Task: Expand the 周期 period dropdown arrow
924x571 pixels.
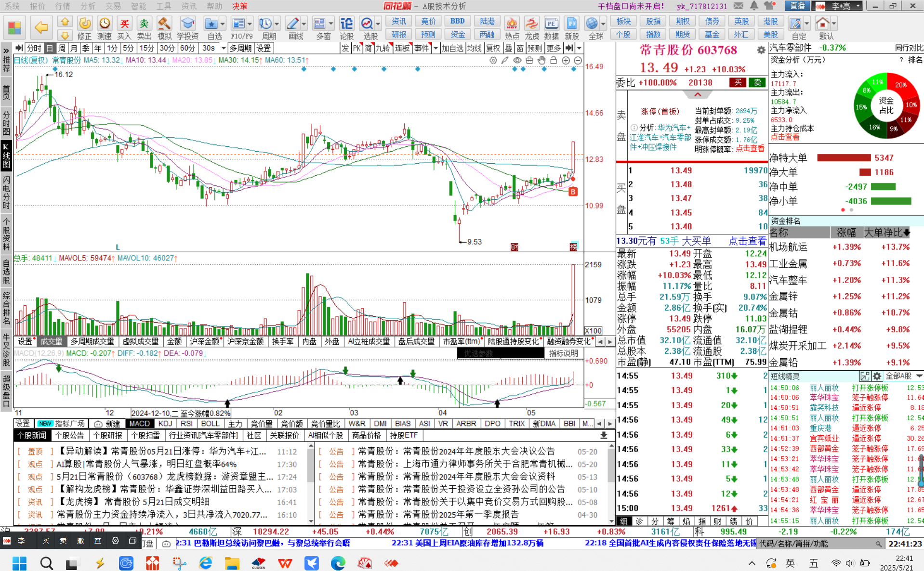Action: coord(277,23)
